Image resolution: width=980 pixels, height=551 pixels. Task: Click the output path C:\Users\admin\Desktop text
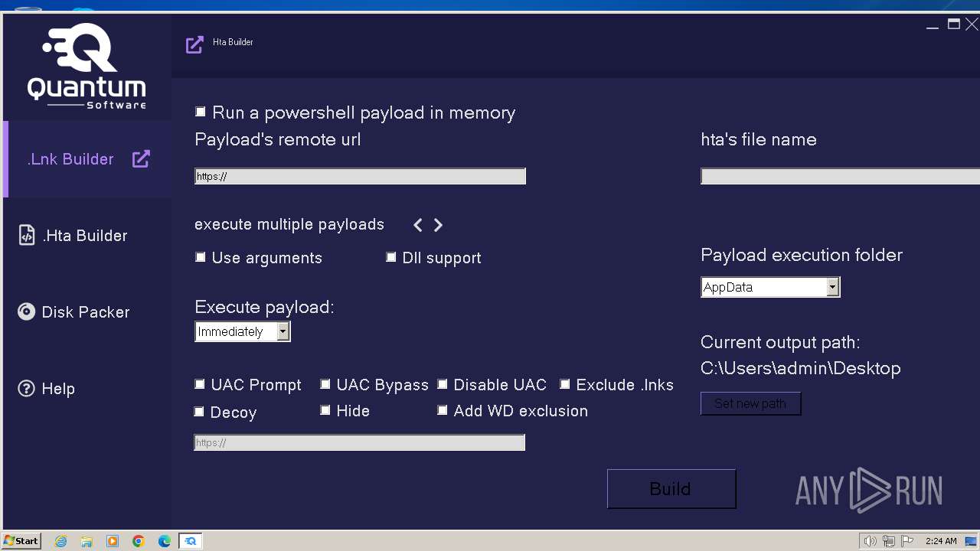[x=800, y=368]
